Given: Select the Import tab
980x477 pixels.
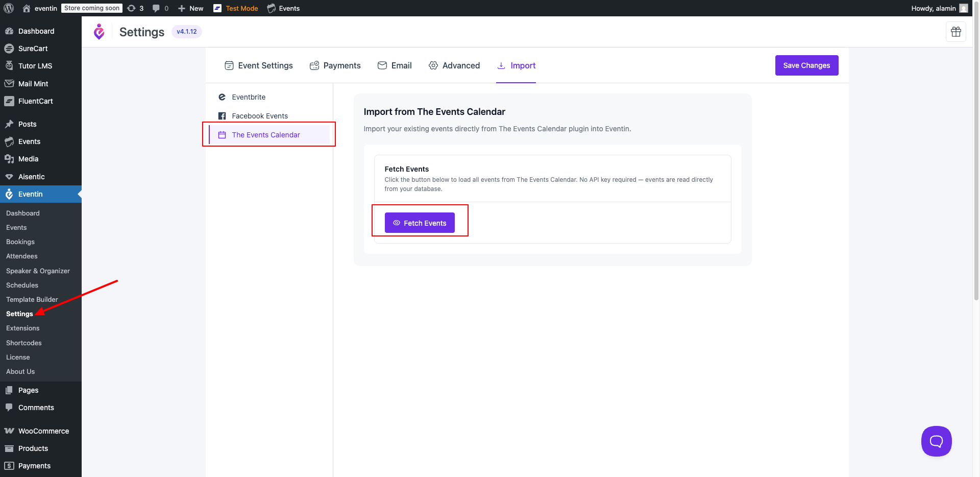Looking at the screenshot, I should click(x=516, y=65).
